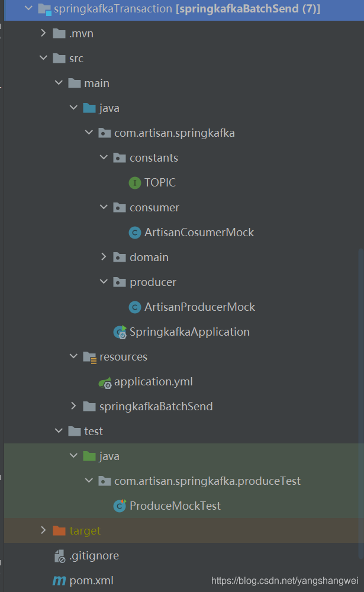364x592 pixels.
Task: Collapse the src folder
Action: 43,59
